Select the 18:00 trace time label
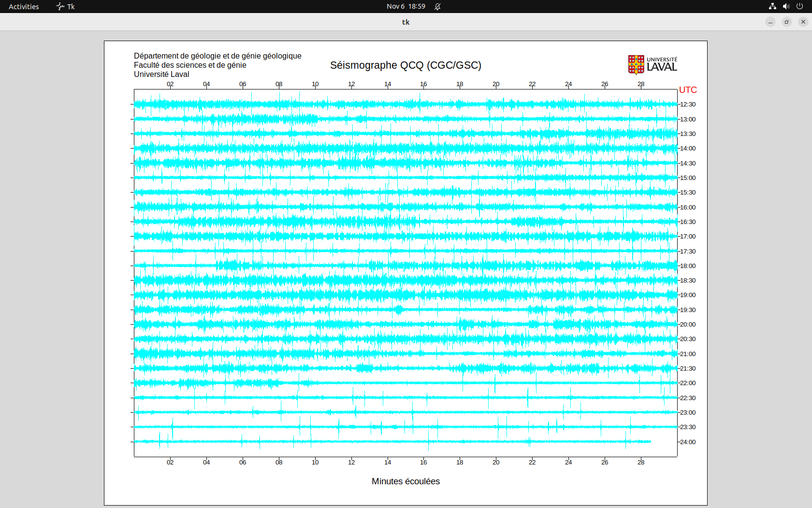 [x=688, y=266]
